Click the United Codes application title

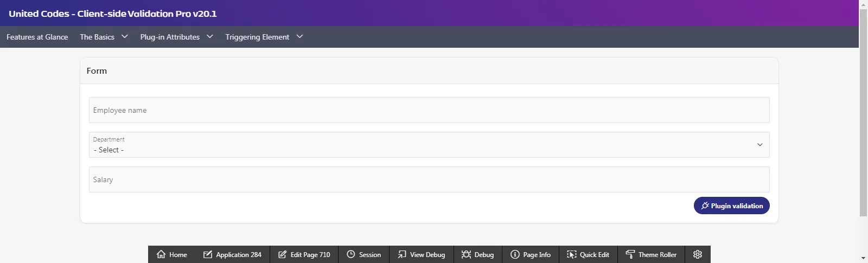(x=113, y=14)
